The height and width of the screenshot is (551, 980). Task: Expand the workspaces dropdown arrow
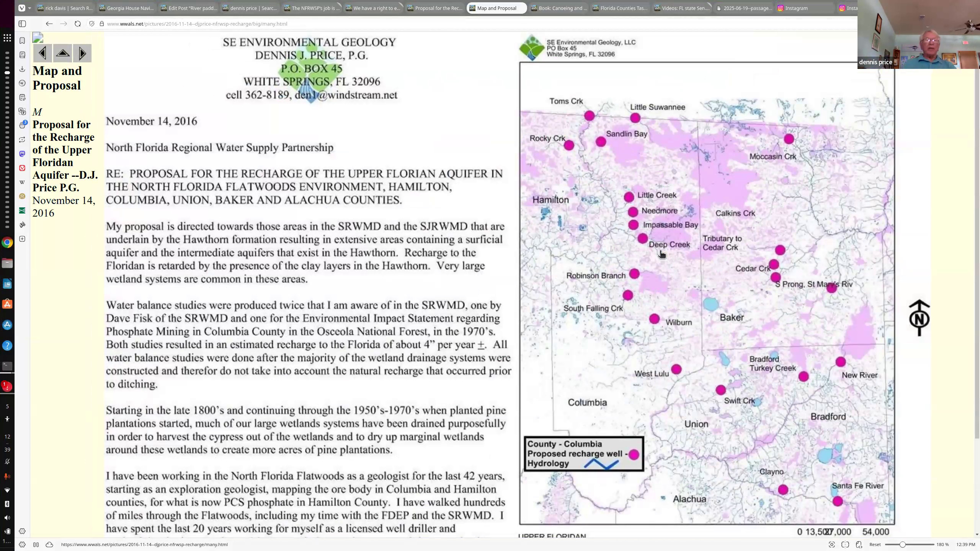29,8
